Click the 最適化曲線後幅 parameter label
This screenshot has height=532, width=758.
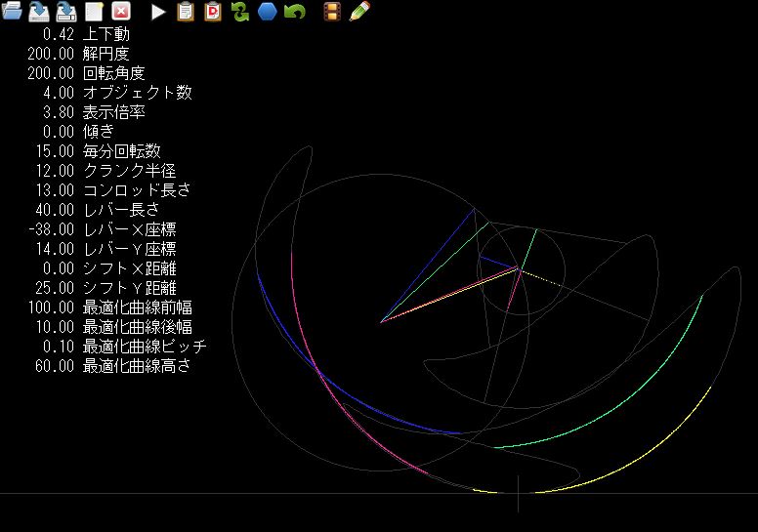138,327
